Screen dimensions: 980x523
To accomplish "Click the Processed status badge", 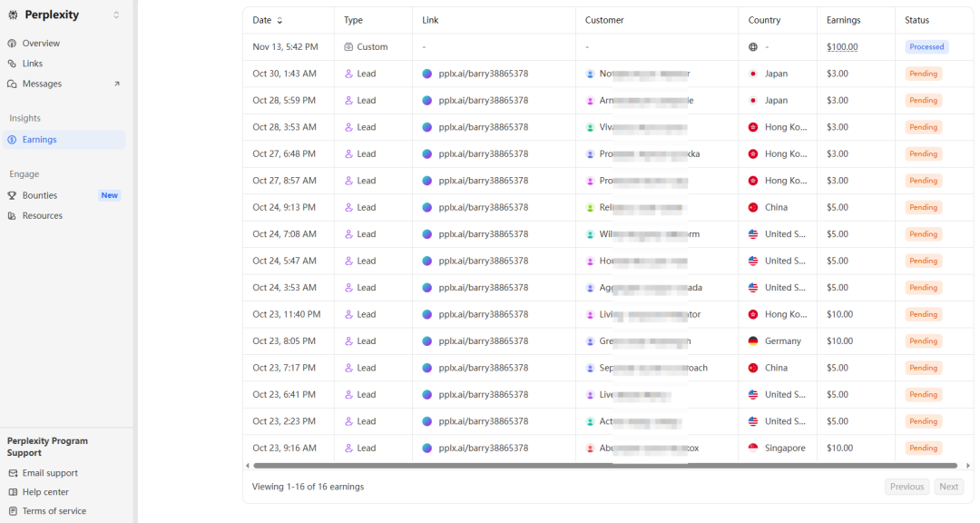I will tap(926, 47).
